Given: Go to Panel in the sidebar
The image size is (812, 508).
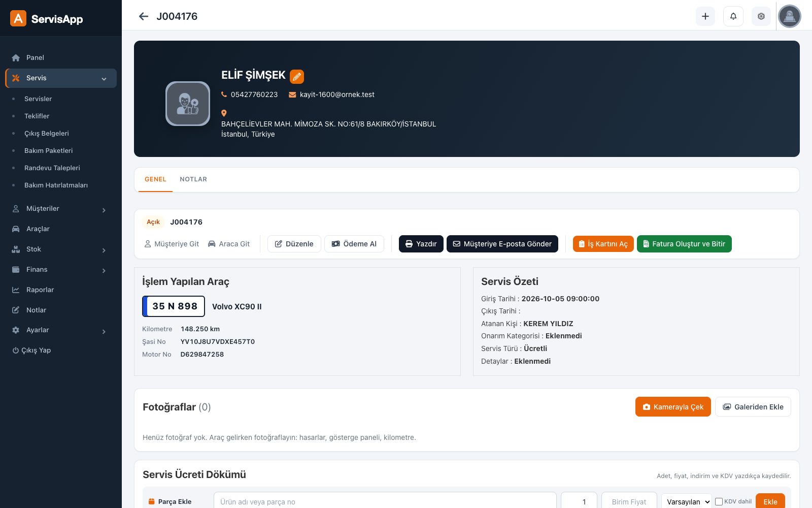Looking at the screenshot, I should 61,57.
